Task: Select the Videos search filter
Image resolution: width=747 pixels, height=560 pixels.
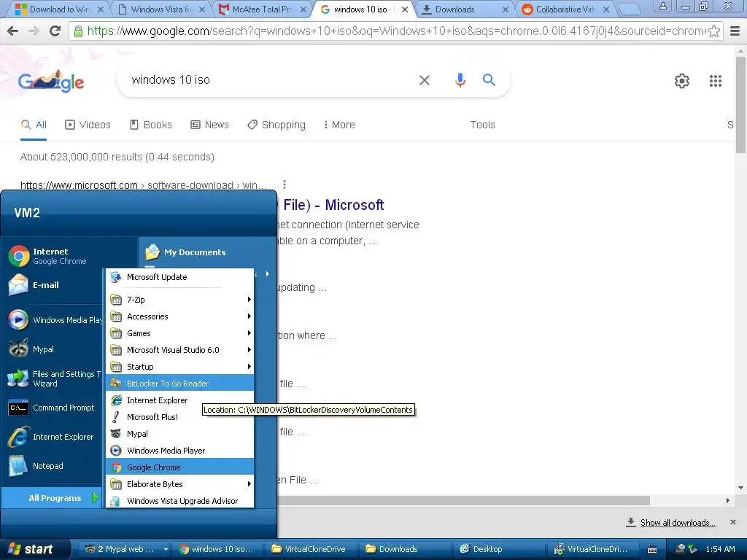Action: (88, 125)
